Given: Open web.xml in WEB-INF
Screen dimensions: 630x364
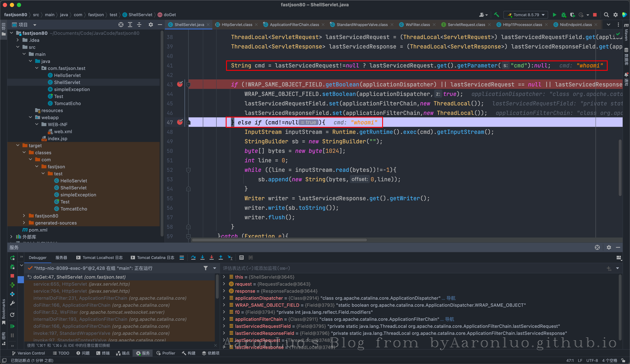Looking at the screenshot, I should click(x=63, y=131).
